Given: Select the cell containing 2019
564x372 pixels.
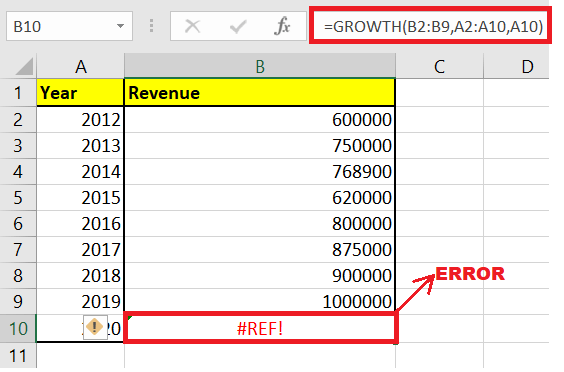Looking at the screenshot, I should pyautogui.click(x=80, y=301).
